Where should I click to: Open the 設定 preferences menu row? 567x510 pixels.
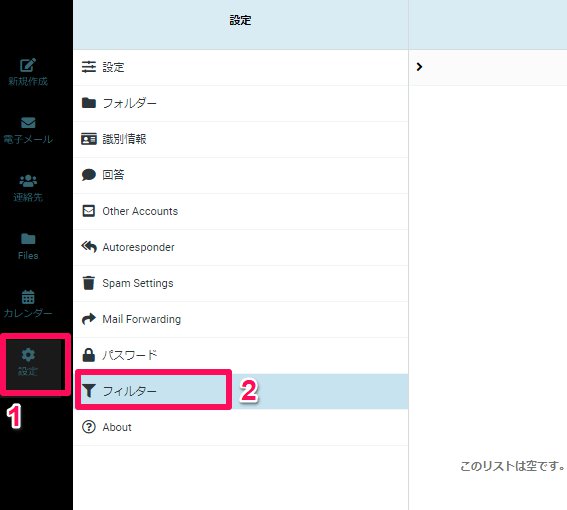pyautogui.click(x=241, y=67)
